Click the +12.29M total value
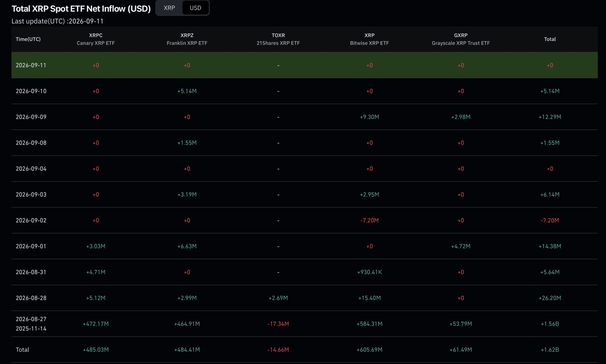 [550, 117]
